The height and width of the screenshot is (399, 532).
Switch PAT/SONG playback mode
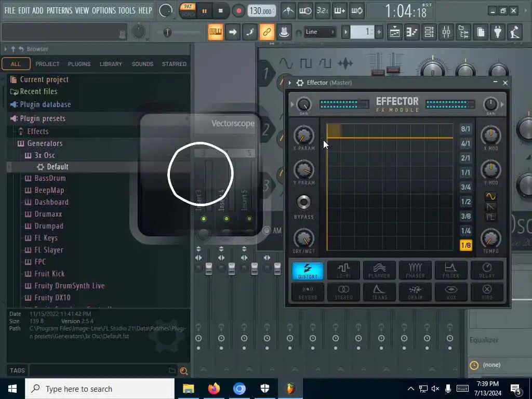point(188,10)
